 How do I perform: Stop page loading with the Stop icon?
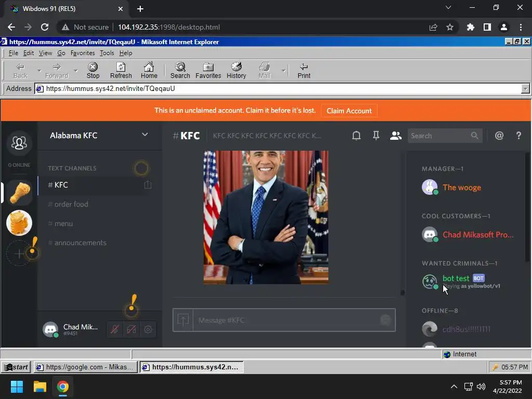click(92, 71)
